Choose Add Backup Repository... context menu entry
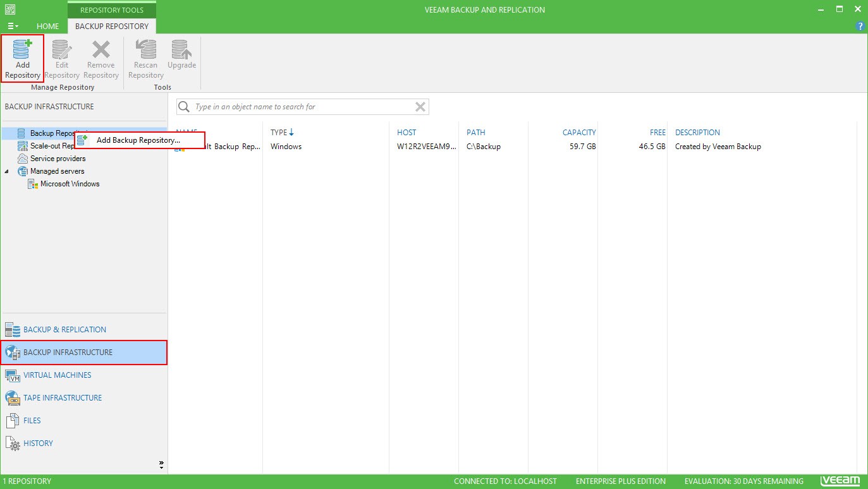Image resolution: width=868 pixels, height=489 pixels. click(140, 140)
